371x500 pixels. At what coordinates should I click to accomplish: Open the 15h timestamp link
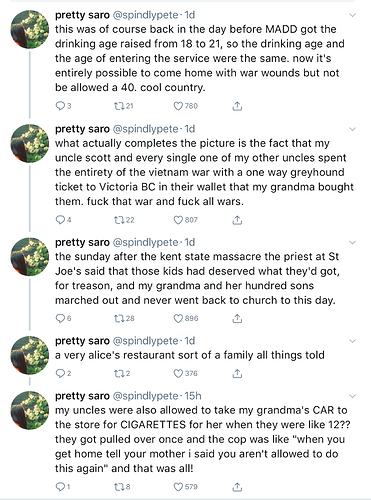(x=193, y=396)
